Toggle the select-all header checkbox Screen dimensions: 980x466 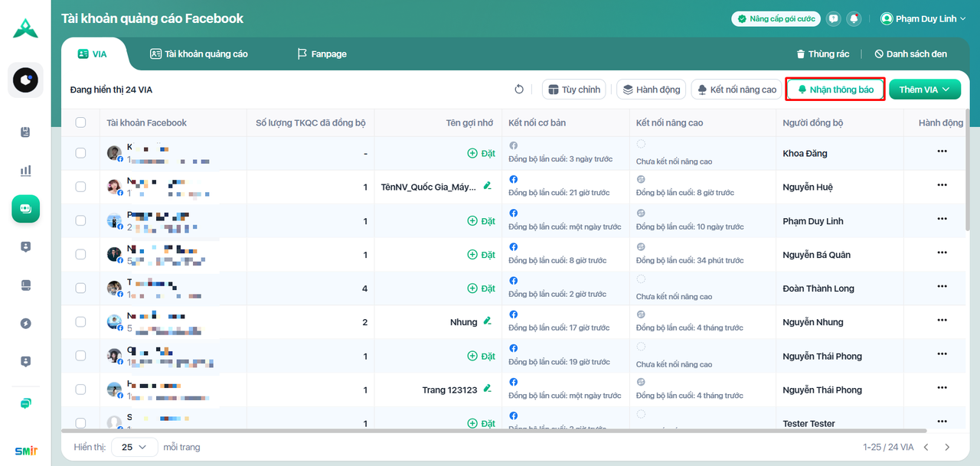click(80, 122)
